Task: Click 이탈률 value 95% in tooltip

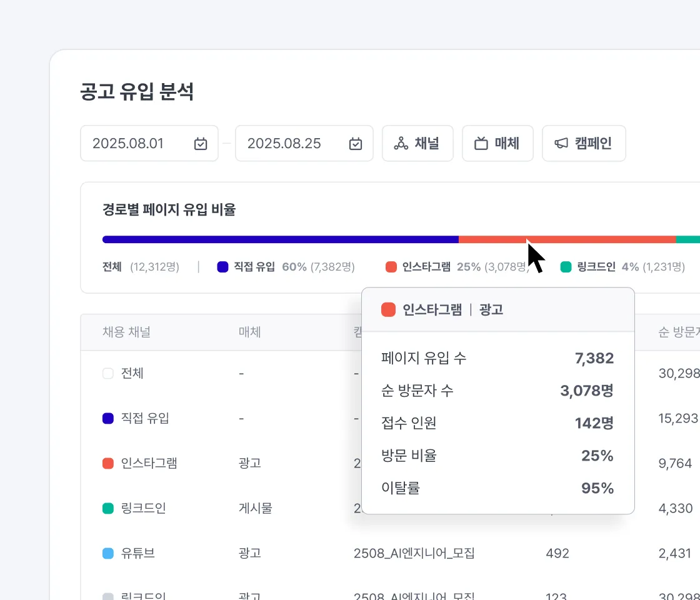Action: click(597, 488)
